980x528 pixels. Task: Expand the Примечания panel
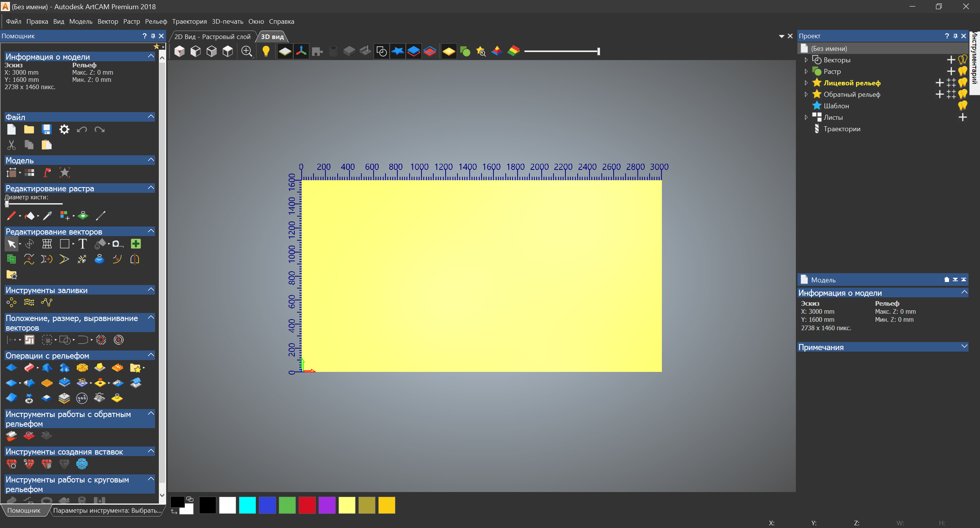click(964, 347)
